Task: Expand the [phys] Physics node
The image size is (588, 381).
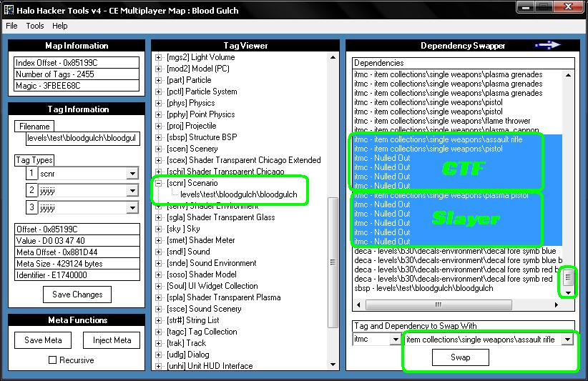Action: [x=159, y=103]
